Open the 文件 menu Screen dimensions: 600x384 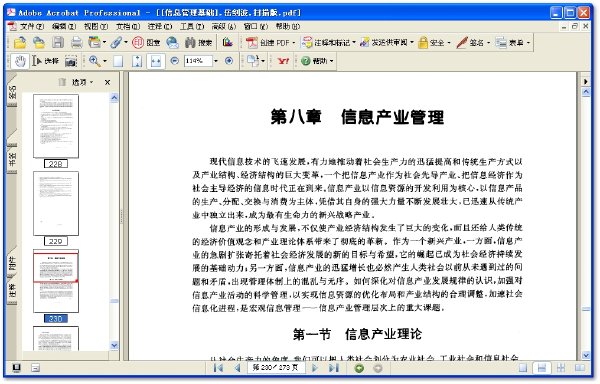[32, 26]
